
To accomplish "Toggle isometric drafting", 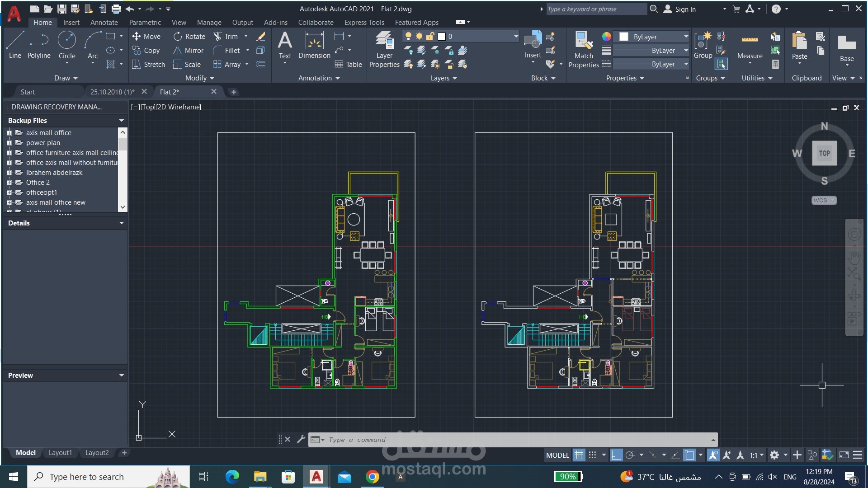I will click(x=653, y=455).
